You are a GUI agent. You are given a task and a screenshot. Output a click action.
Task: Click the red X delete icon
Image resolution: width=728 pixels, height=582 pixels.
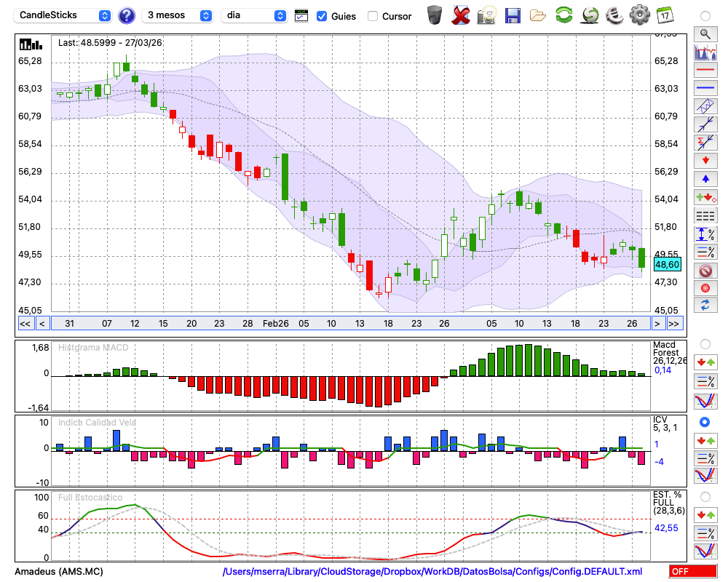pos(461,15)
